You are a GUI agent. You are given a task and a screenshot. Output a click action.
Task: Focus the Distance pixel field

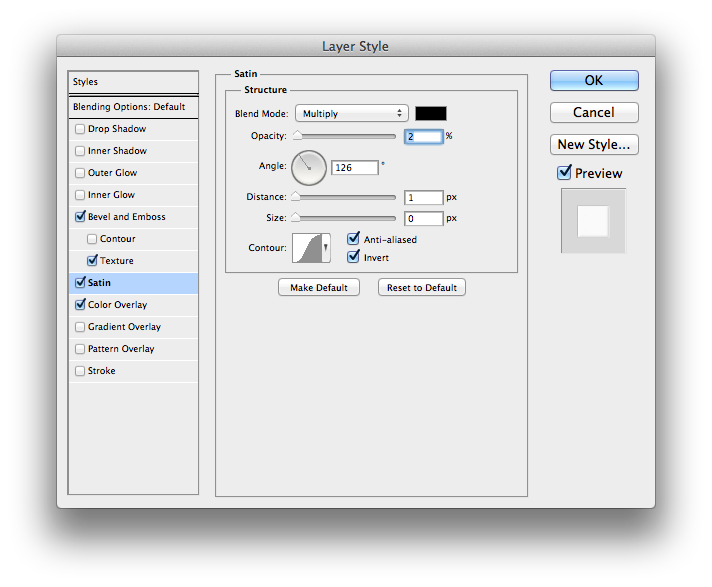point(423,197)
